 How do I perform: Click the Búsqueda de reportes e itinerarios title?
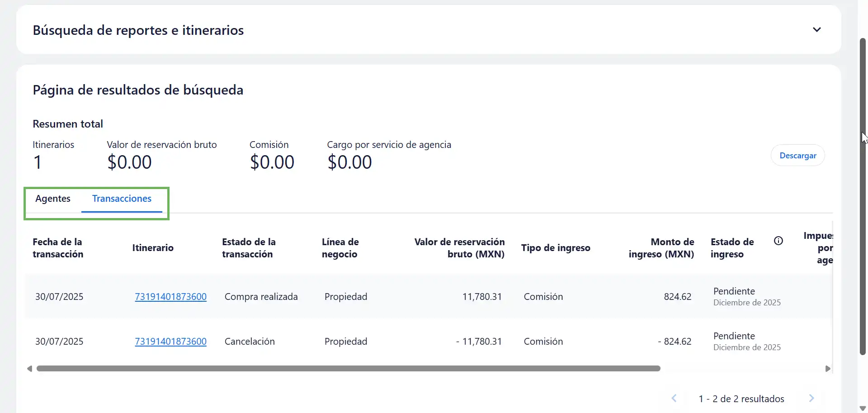(x=138, y=30)
